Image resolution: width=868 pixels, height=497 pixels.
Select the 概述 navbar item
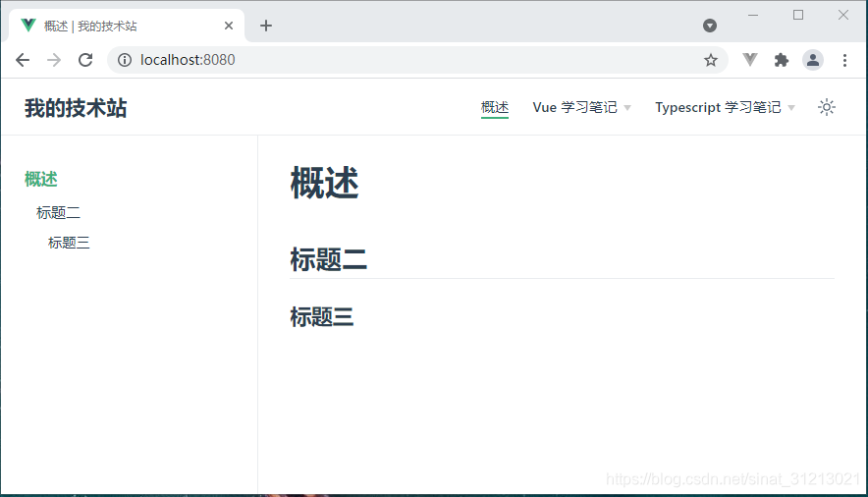494,107
